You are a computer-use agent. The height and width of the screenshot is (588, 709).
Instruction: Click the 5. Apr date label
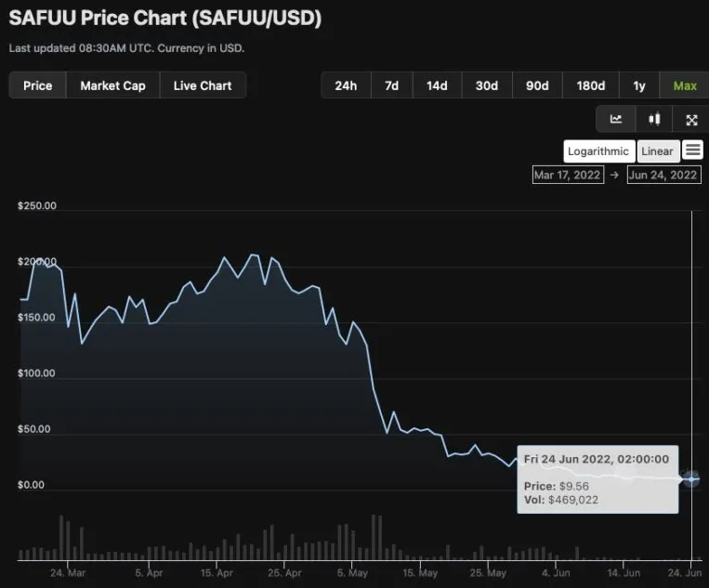[149, 573]
